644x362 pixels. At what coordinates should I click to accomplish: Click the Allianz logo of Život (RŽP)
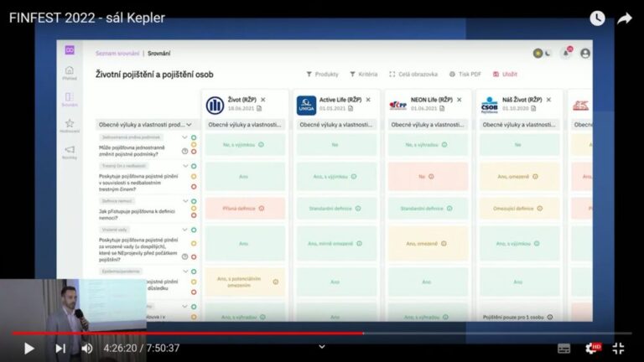click(x=215, y=105)
